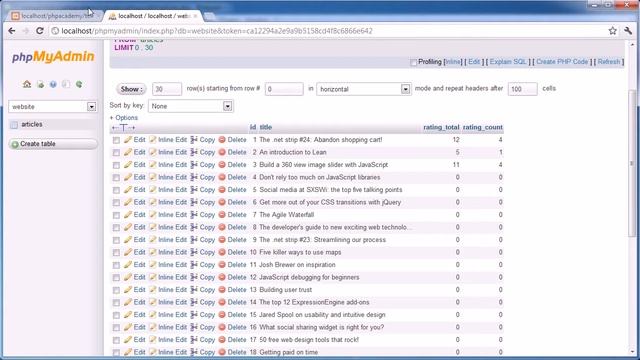This screenshot has width=640, height=360.
Task: Click Edit pencil icon for row 17
Action: [128, 340]
